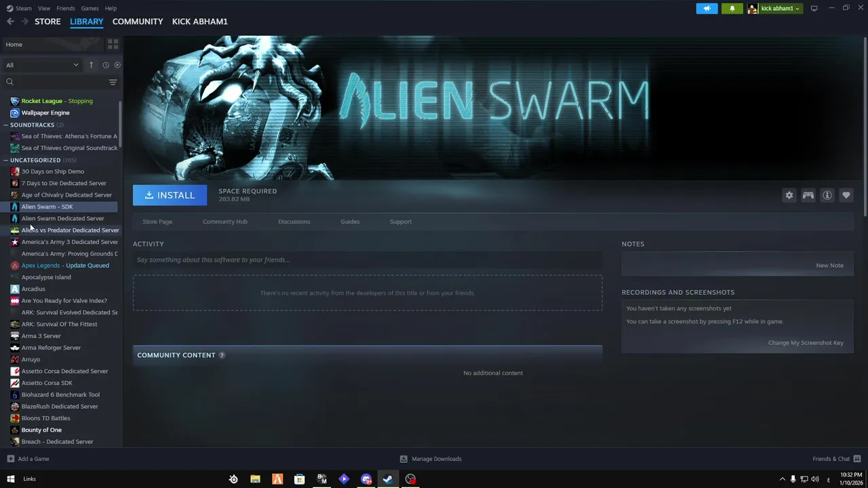The image size is (868, 488).
Task: Go to the COMMUNITY tab
Action: (138, 22)
